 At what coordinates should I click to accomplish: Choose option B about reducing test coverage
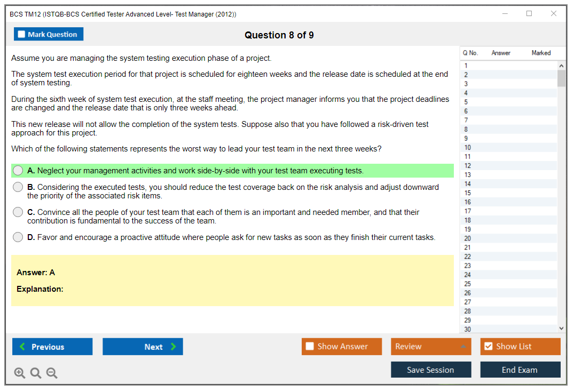pos(18,187)
